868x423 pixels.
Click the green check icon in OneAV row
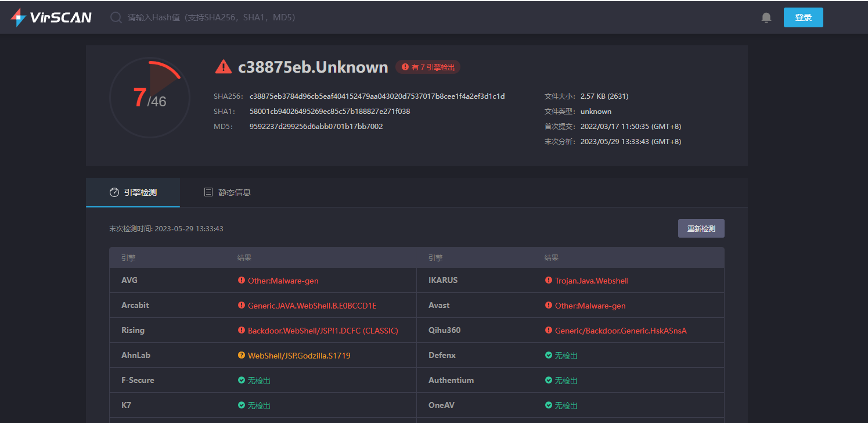pyautogui.click(x=549, y=405)
